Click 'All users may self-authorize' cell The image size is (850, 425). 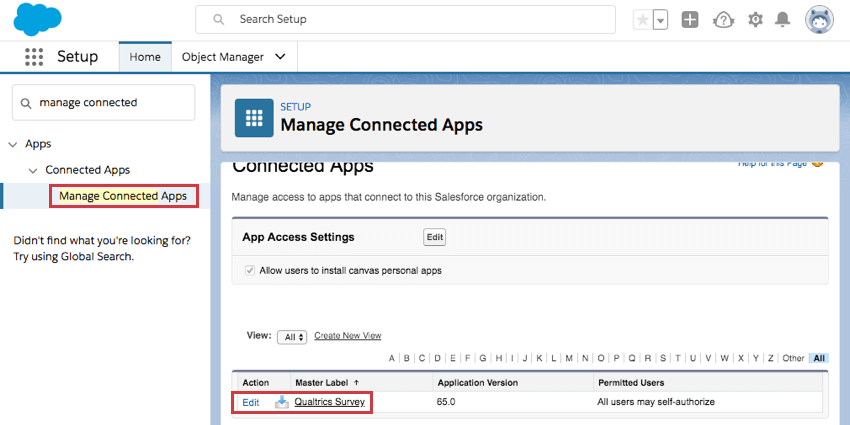coord(656,402)
